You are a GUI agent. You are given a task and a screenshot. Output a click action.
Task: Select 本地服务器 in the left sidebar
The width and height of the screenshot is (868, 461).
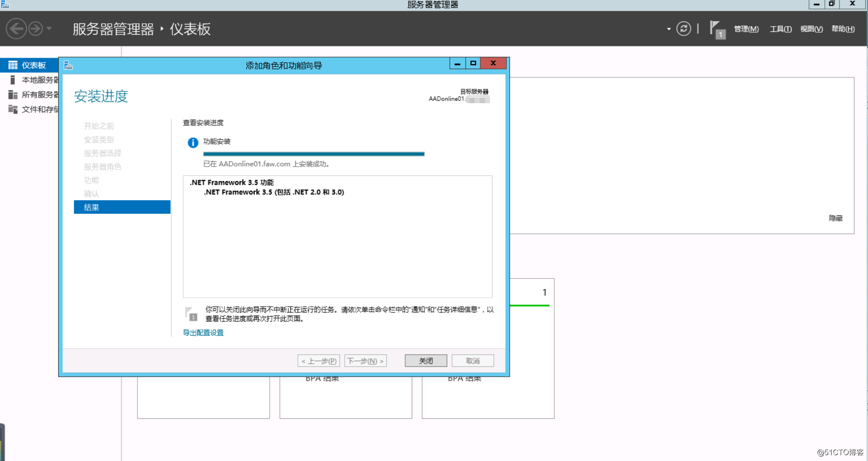[29, 80]
